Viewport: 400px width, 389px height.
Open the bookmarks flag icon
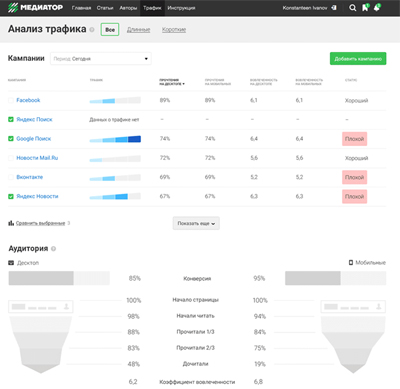coord(365,7)
